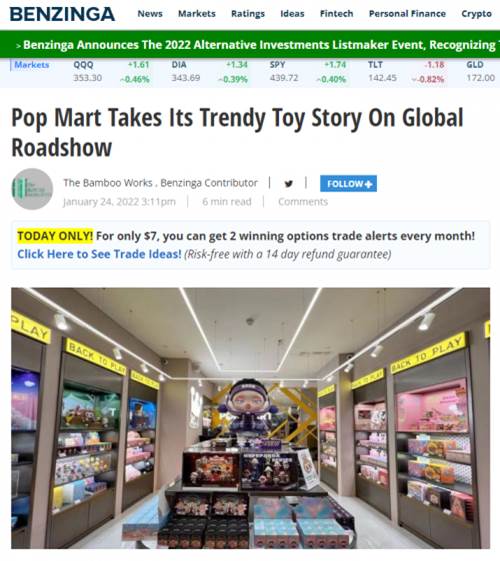Select the Ratings nav item
The width and height of the screenshot is (500, 561).
pyautogui.click(x=248, y=14)
